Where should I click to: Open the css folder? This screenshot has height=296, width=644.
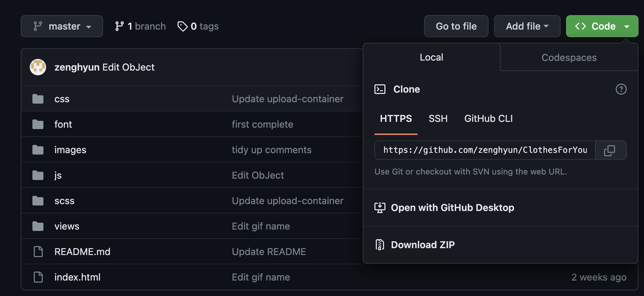(62, 99)
